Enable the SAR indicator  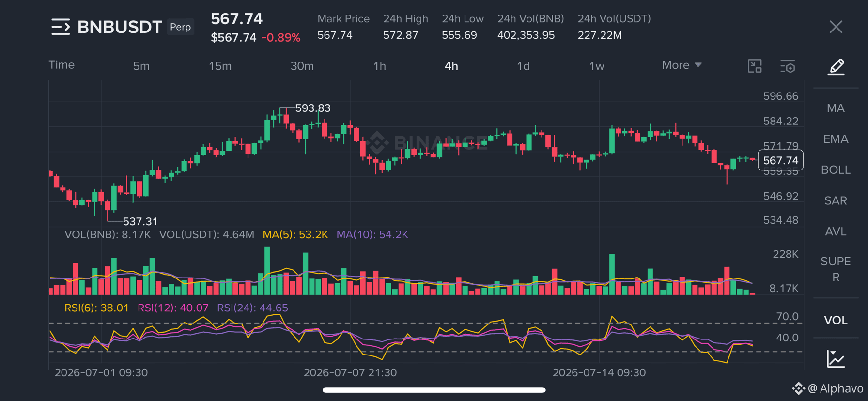point(836,200)
